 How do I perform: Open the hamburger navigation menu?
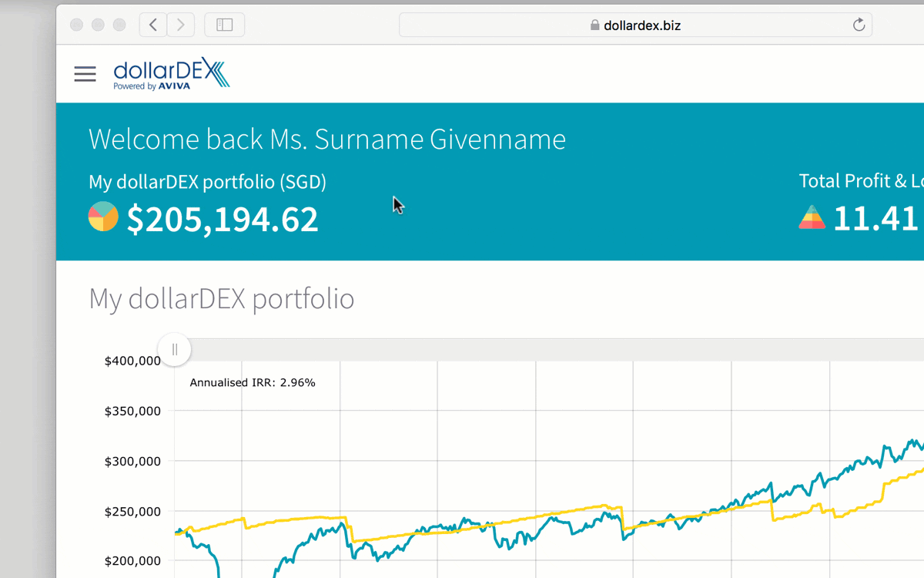point(85,74)
